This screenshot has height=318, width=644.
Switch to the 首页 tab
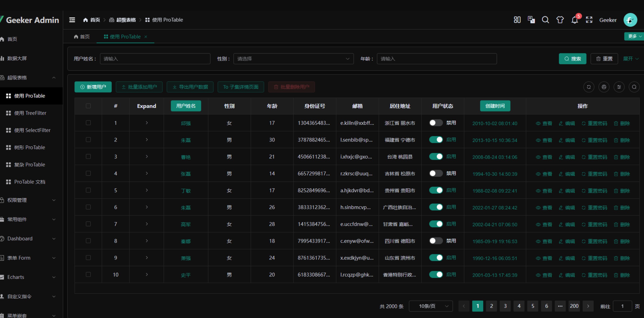(x=82, y=37)
